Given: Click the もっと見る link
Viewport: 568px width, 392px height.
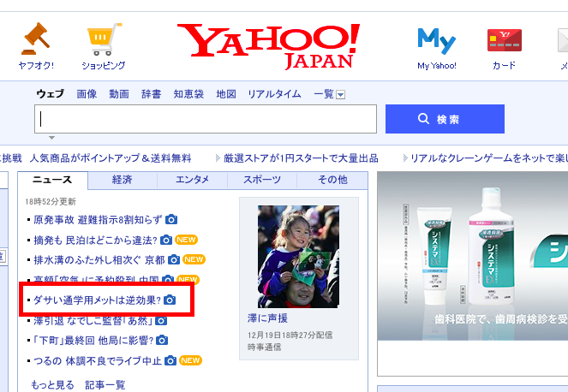Looking at the screenshot, I should click(x=52, y=385).
